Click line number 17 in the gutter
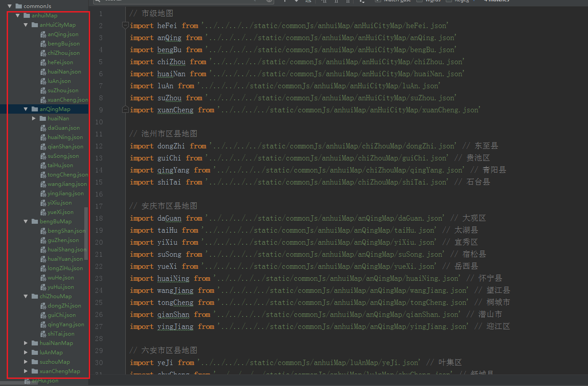This screenshot has height=386, width=588. [99, 206]
